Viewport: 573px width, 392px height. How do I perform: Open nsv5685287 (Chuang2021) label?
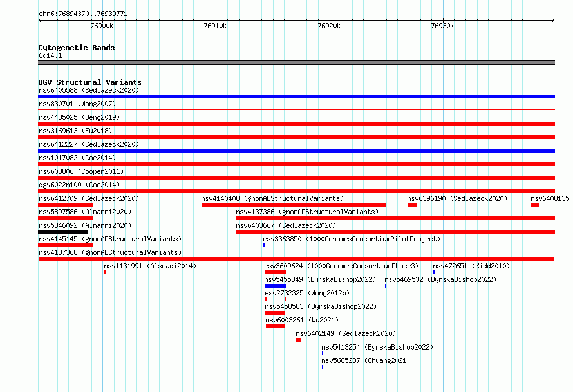(366, 360)
